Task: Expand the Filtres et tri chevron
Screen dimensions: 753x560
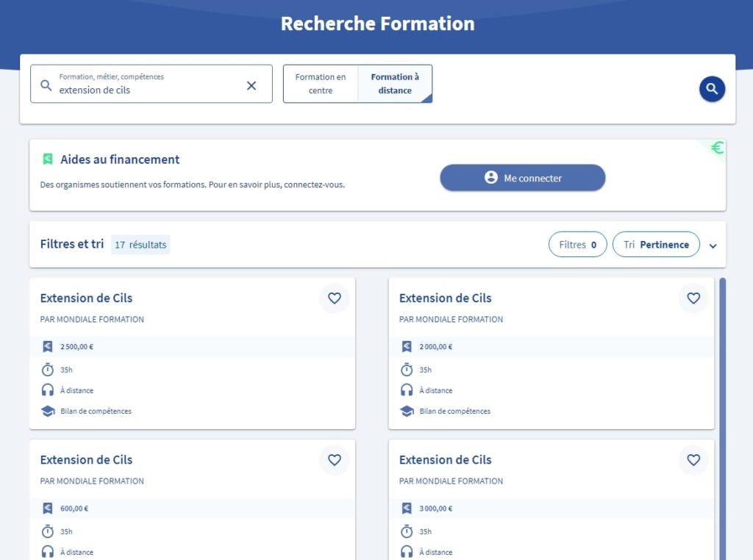Action: (x=713, y=245)
